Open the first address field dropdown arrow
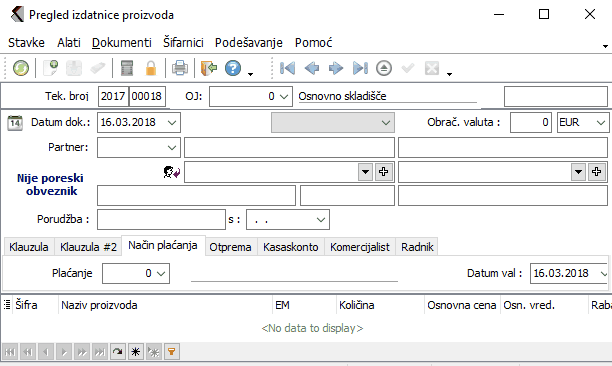 coord(365,172)
